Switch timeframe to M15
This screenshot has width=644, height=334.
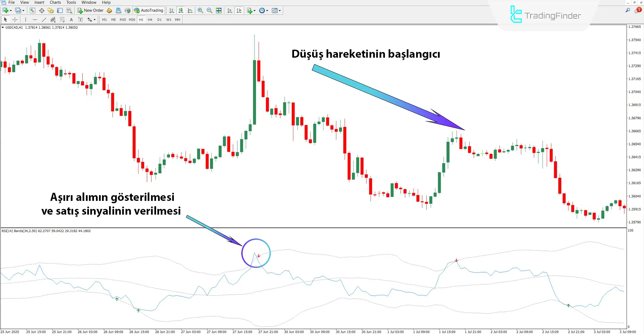pyautogui.click(x=122, y=19)
